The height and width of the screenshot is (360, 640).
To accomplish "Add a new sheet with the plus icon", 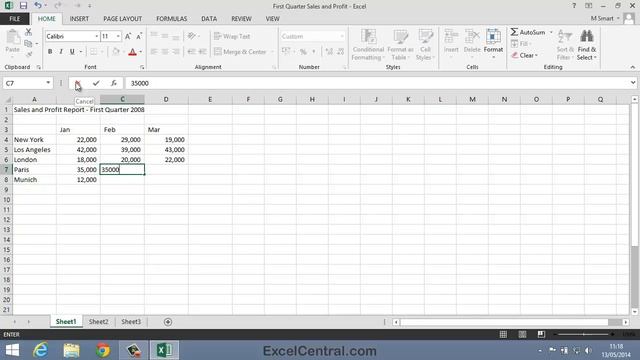I will coord(168,322).
